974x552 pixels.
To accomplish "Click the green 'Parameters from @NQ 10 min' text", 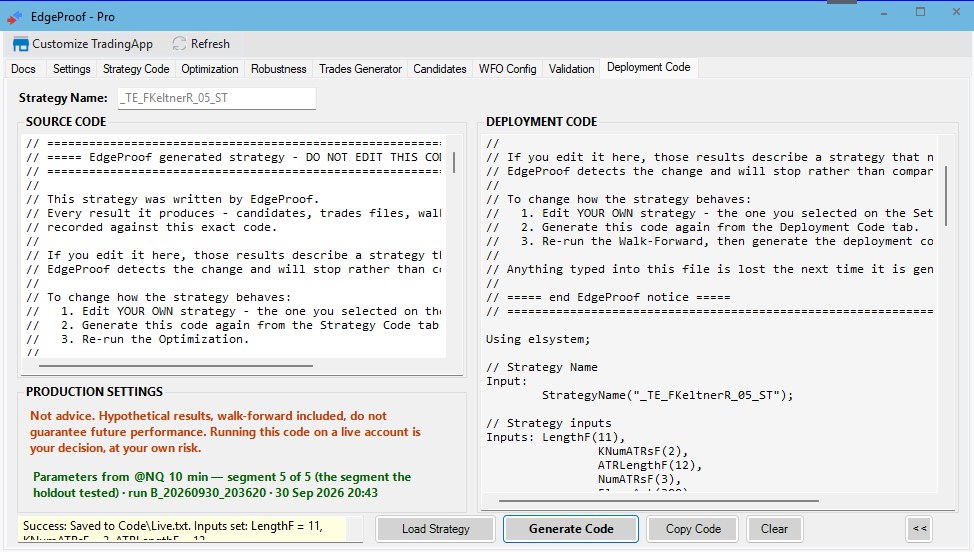I will pyautogui.click(x=222, y=485).
